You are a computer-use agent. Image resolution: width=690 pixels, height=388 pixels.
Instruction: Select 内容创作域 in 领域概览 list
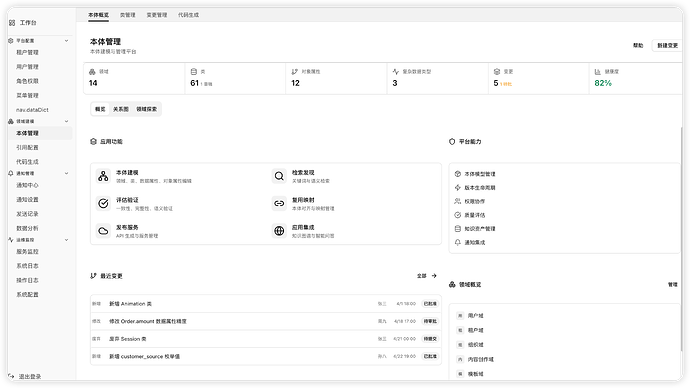click(x=481, y=359)
